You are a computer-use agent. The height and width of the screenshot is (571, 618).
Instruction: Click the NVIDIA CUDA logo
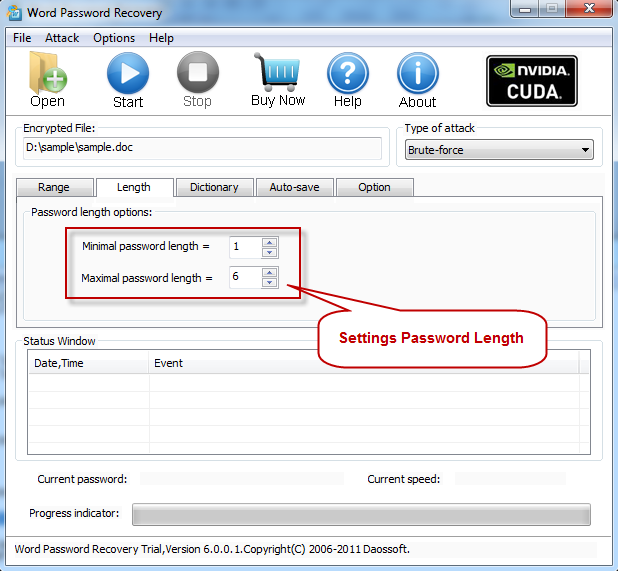pyautogui.click(x=532, y=81)
